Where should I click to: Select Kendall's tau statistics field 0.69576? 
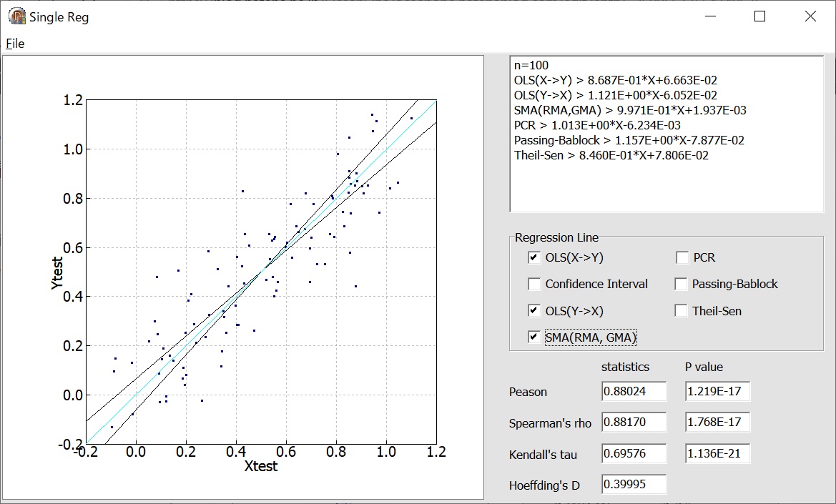coord(634,453)
